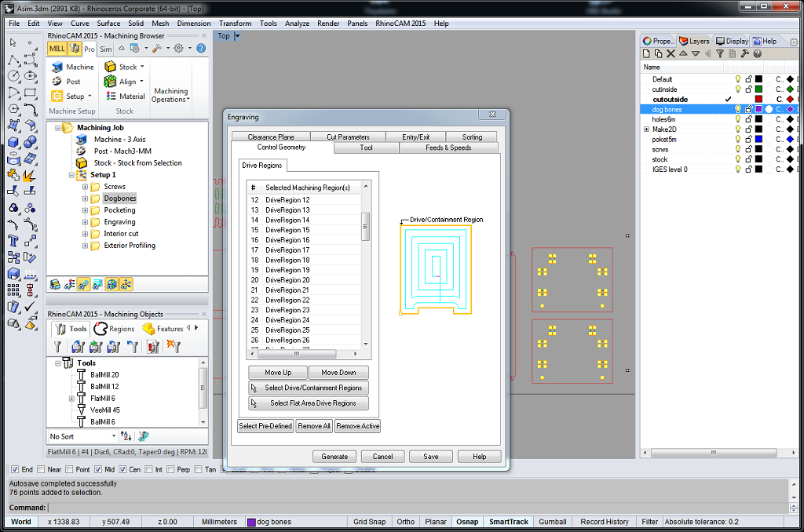Enable the Point osnap checkbox
804x532 pixels.
pos(69,469)
